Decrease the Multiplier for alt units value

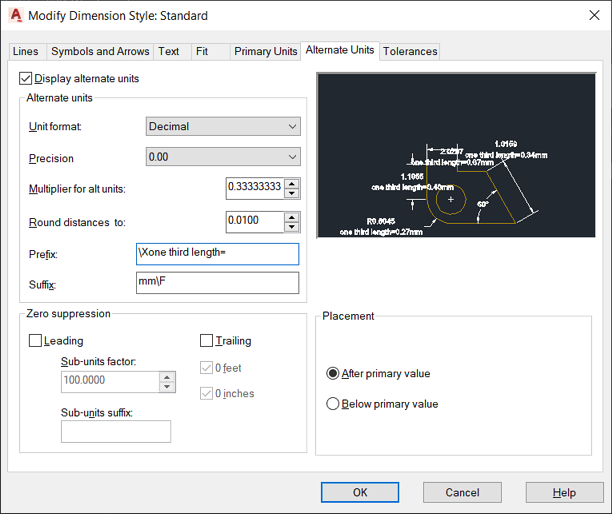292,193
